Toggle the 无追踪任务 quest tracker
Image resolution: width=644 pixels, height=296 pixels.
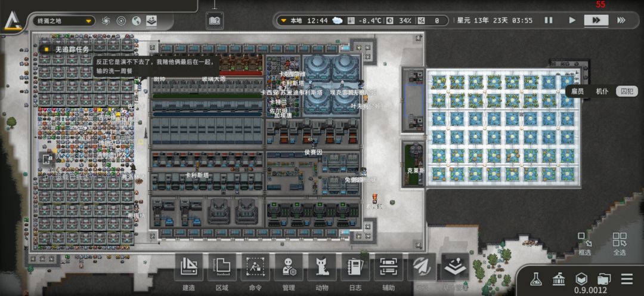[x=67, y=50]
